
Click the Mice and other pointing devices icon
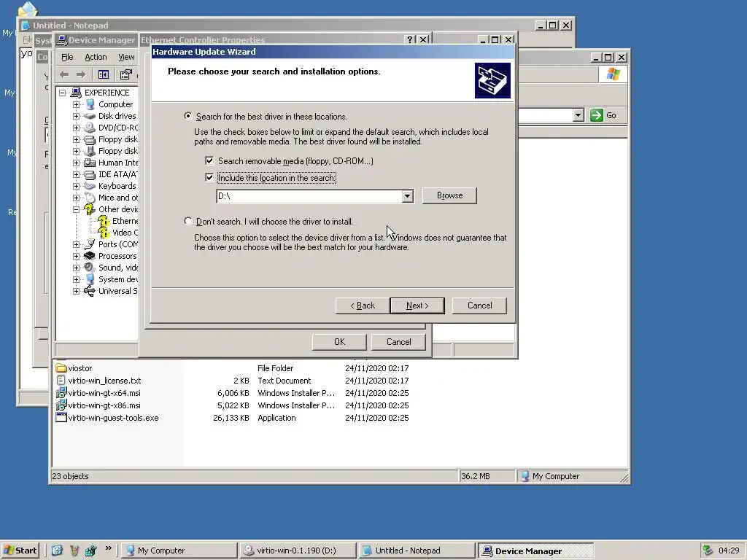[x=90, y=198]
